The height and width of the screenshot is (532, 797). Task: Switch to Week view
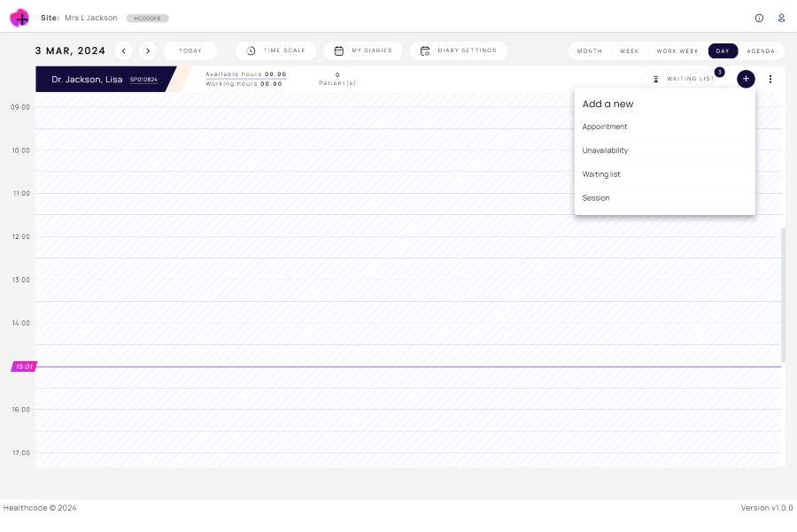630,50
